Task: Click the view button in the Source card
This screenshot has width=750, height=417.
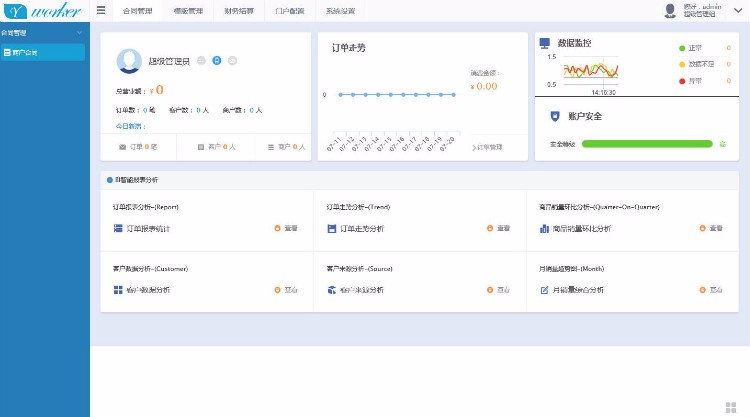Action: [504, 290]
